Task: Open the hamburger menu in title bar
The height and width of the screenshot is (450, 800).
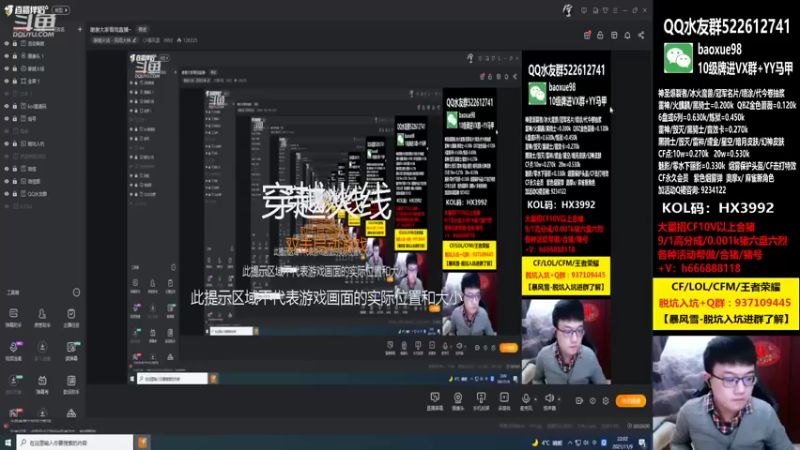Action: (x=615, y=10)
